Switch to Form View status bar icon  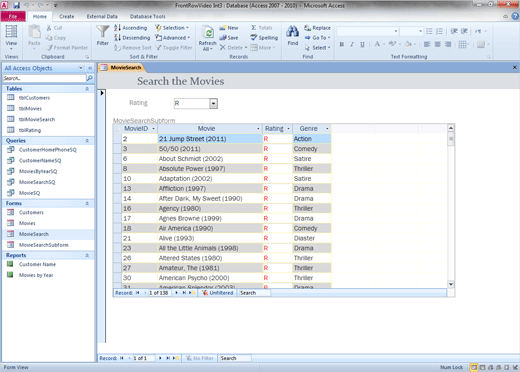pos(473,367)
